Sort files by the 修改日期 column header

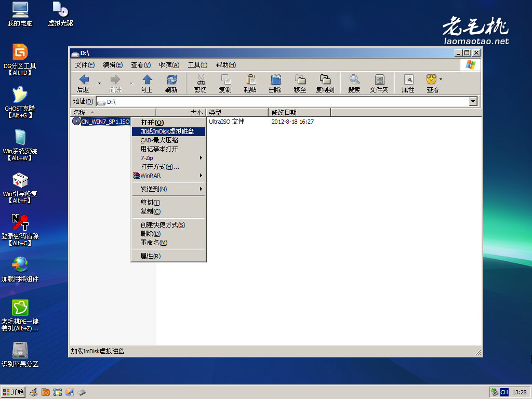coord(300,112)
